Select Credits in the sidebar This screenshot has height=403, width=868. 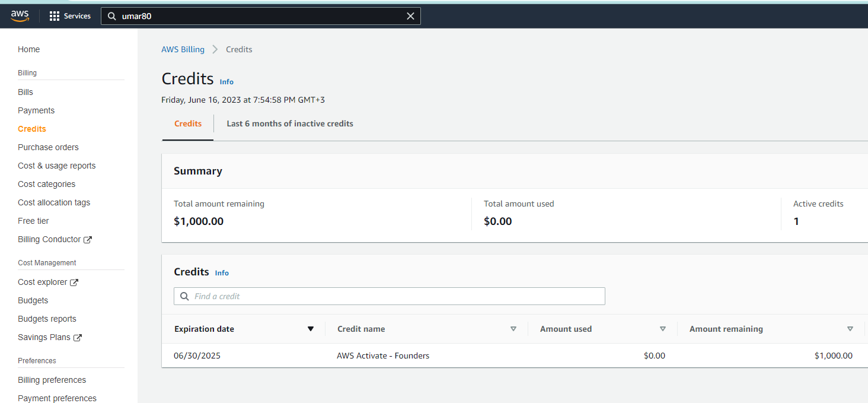click(32, 129)
